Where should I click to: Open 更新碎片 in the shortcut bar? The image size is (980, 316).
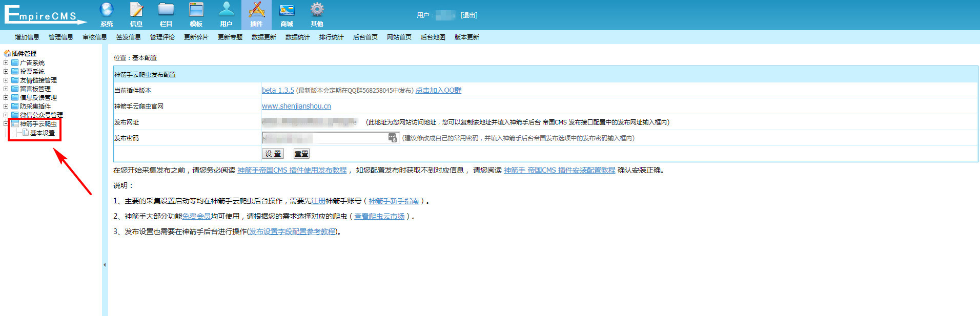tap(196, 37)
